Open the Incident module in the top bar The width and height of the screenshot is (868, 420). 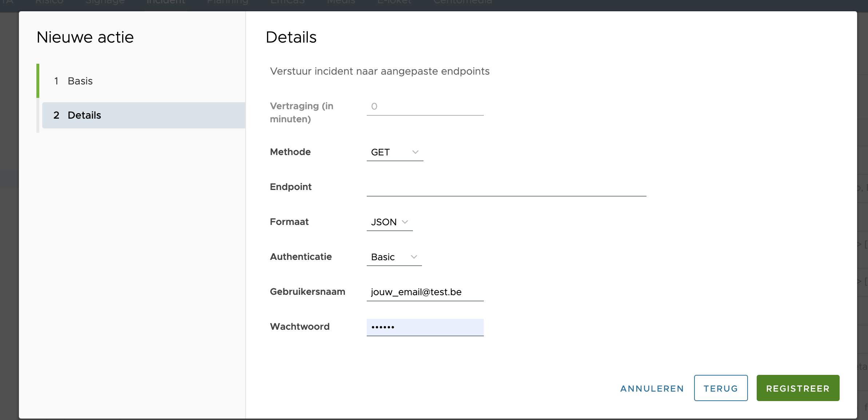pos(166,2)
